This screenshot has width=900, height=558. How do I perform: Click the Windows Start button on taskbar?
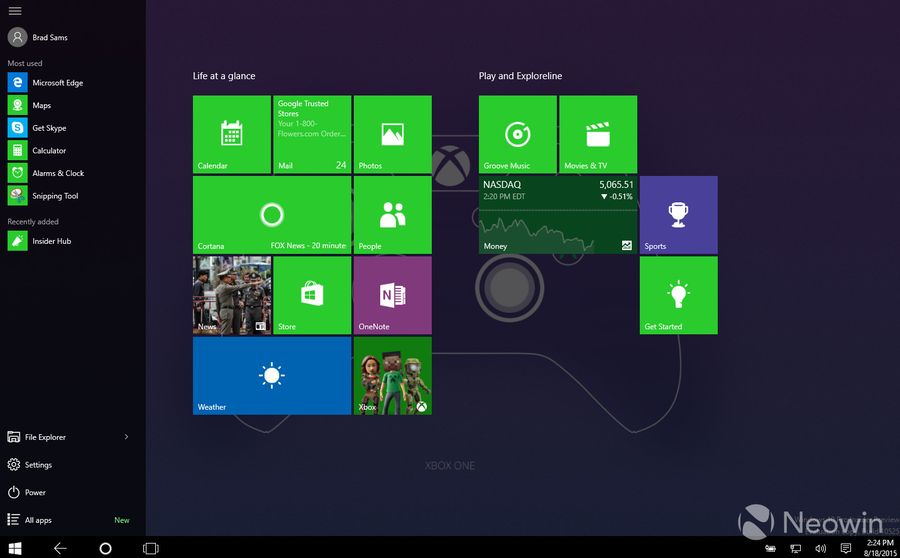15,548
